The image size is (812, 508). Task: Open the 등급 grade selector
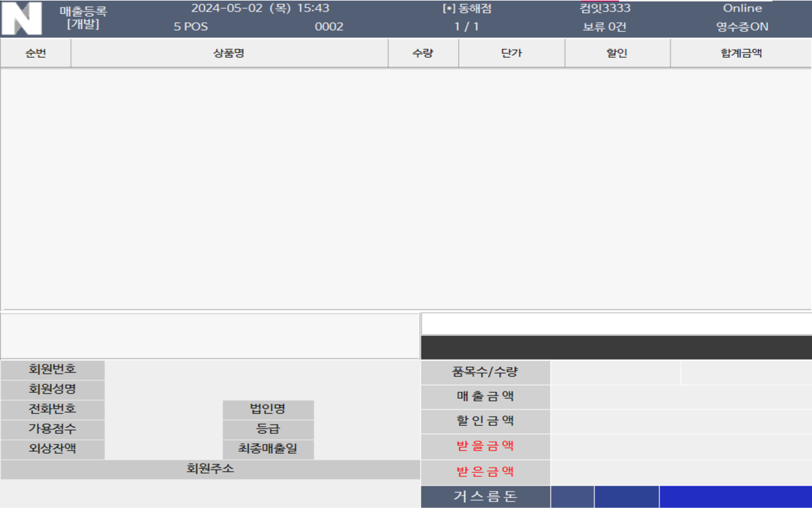[268, 429]
